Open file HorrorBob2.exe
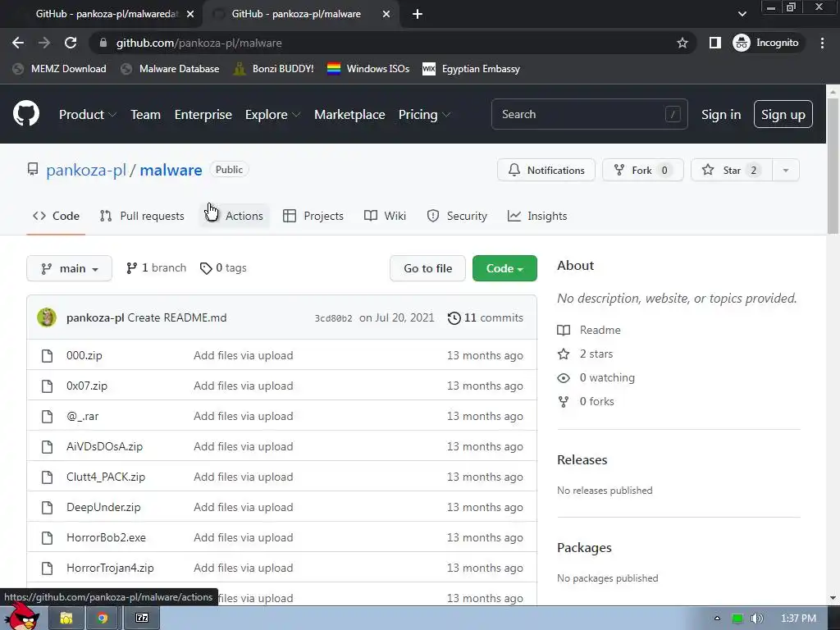Screen dimensions: 840x630 click(x=106, y=537)
